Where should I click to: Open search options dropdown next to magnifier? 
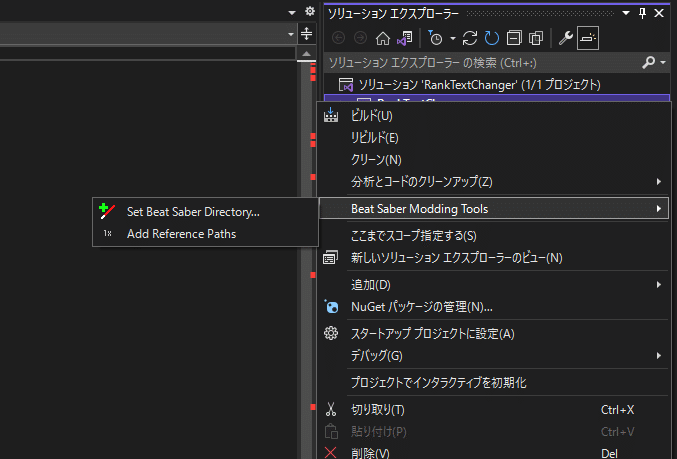pyautogui.click(x=663, y=63)
